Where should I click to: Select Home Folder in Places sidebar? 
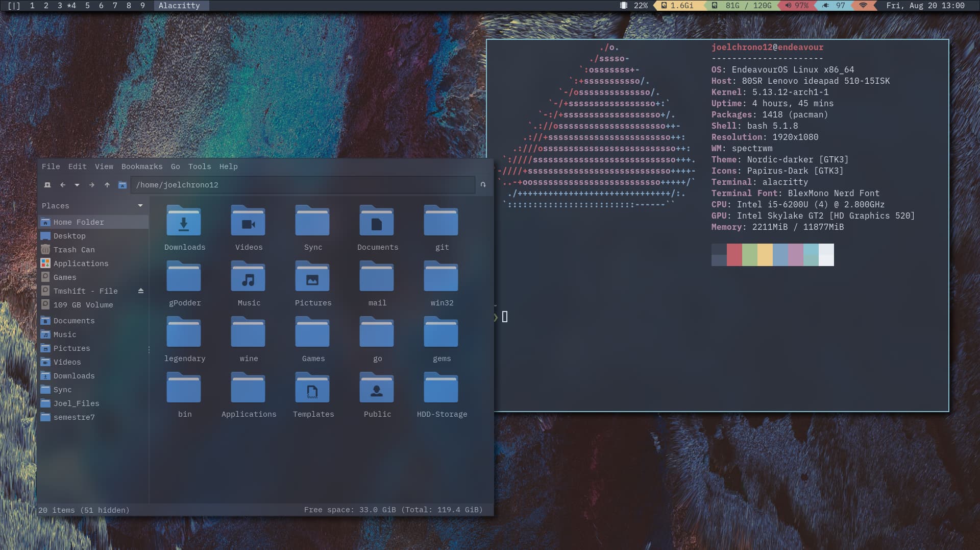[93, 222]
